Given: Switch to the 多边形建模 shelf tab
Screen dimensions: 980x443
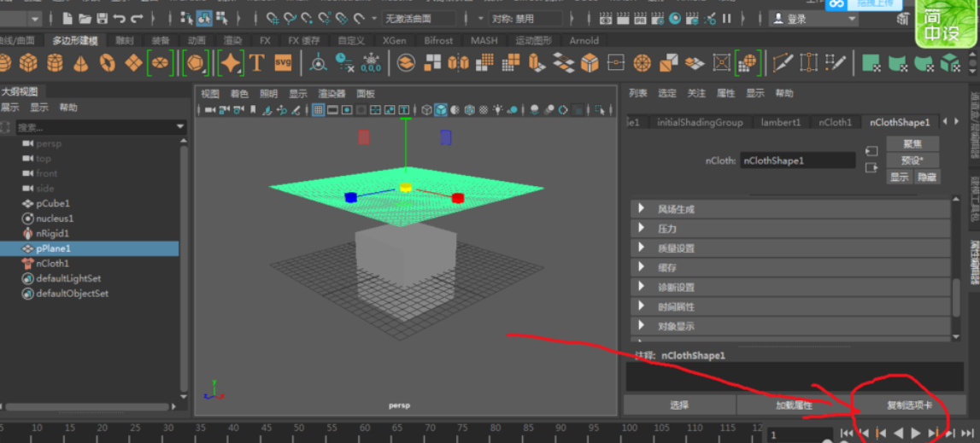Looking at the screenshot, I should (x=75, y=41).
